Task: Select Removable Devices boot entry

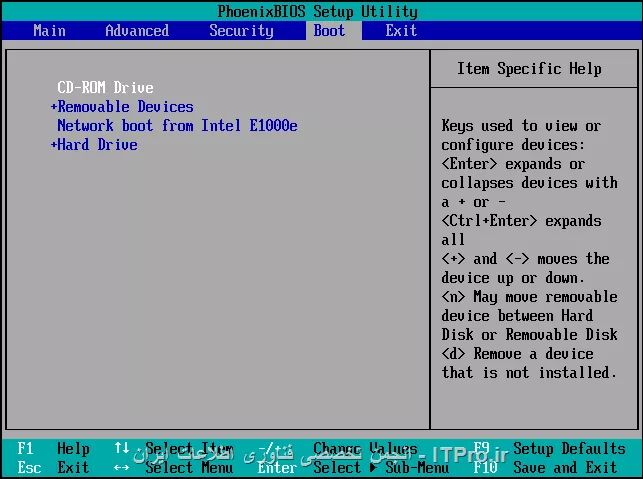Action: point(125,107)
